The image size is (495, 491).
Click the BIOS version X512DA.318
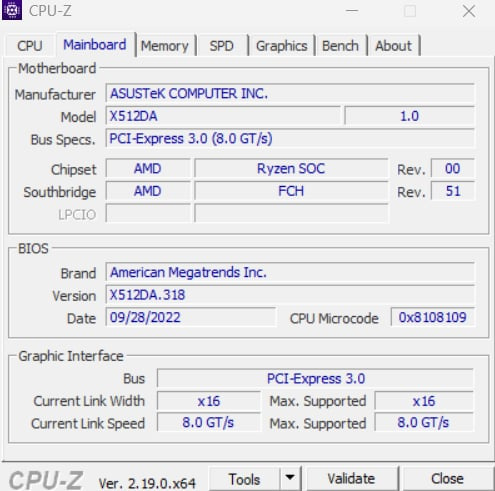point(290,295)
